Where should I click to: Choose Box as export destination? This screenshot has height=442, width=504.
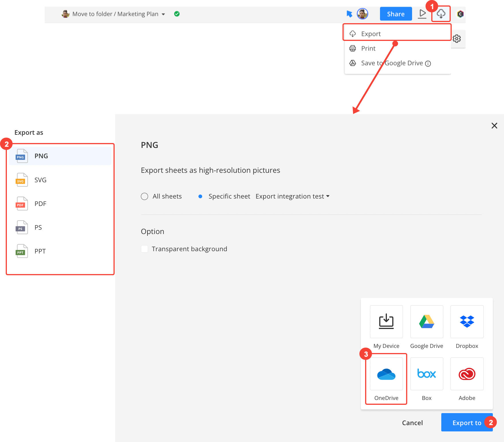coord(427,374)
